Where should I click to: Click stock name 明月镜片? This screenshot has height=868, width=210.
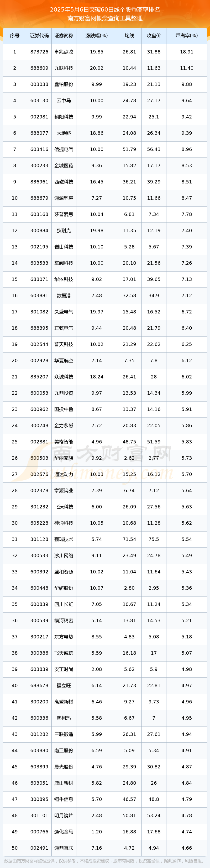pos(64,815)
